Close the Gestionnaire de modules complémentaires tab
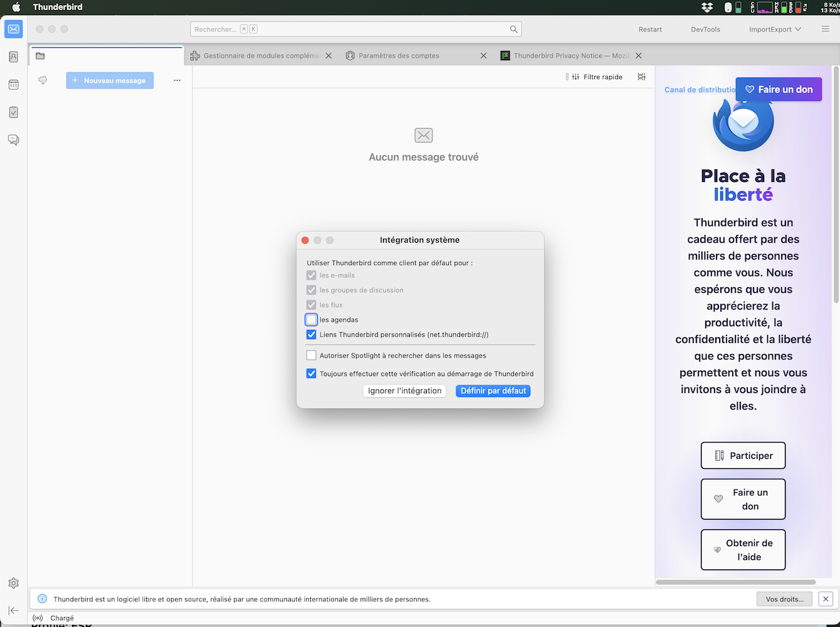 (x=329, y=56)
